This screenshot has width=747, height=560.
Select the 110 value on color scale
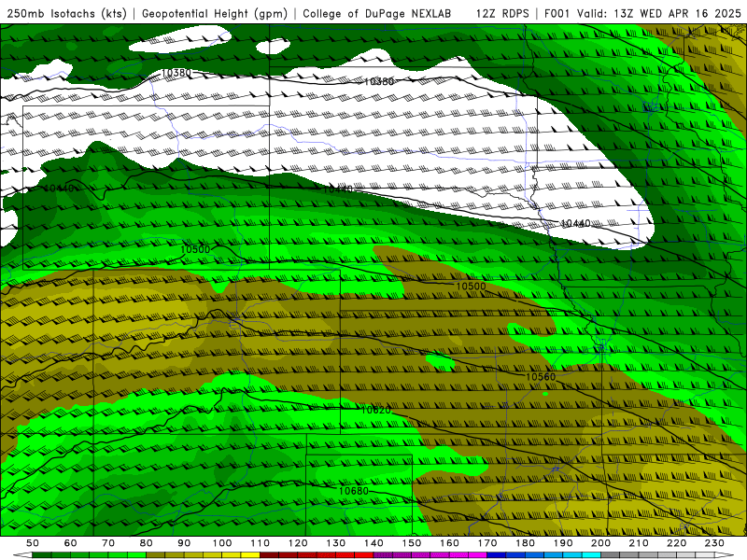coord(261,543)
